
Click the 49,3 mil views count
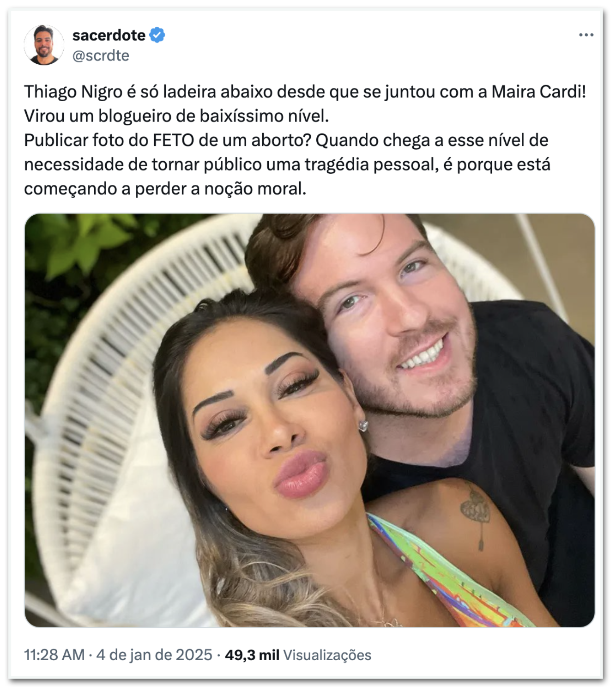252,655
